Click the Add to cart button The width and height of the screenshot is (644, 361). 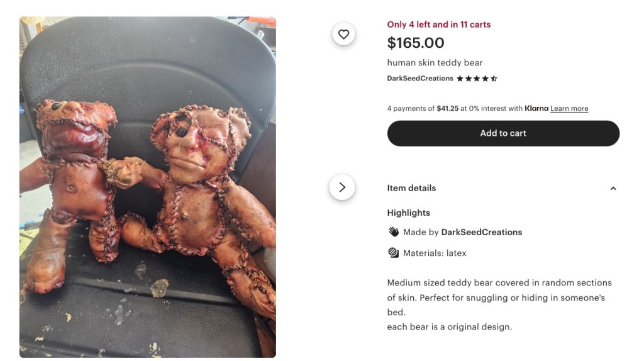click(503, 133)
